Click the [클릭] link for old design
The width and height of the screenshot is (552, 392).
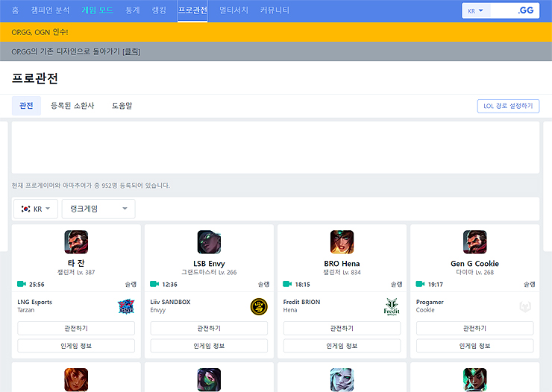(x=131, y=51)
